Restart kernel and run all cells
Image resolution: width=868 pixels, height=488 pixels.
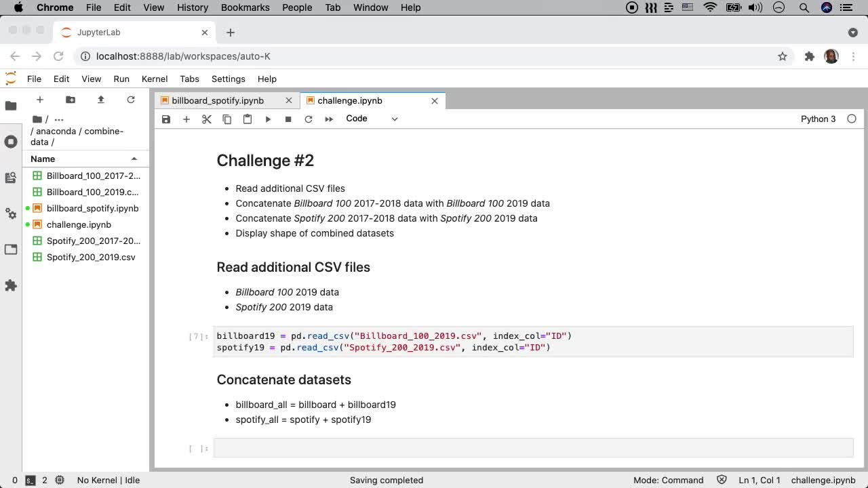click(329, 119)
